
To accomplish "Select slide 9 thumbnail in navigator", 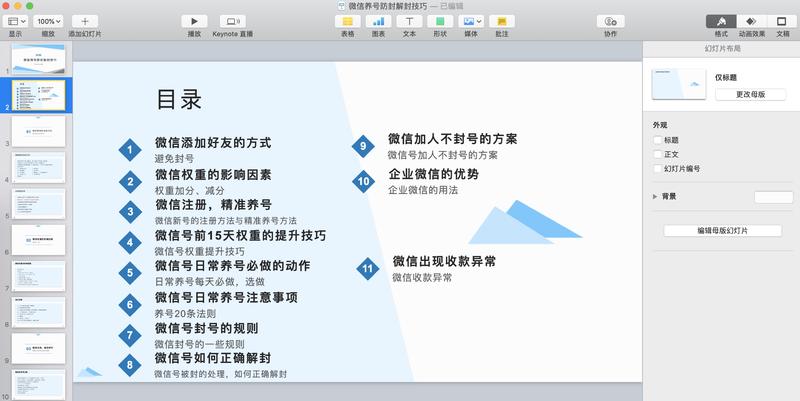I will 38,348.
